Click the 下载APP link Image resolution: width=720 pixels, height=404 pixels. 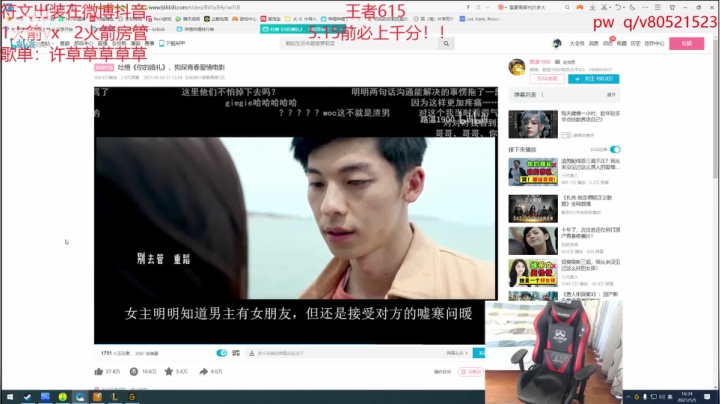pyautogui.click(x=172, y=43)
